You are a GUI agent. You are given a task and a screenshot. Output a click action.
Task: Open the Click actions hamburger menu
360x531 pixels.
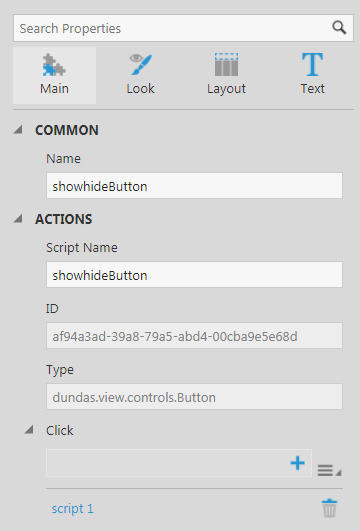pos(329,470)
